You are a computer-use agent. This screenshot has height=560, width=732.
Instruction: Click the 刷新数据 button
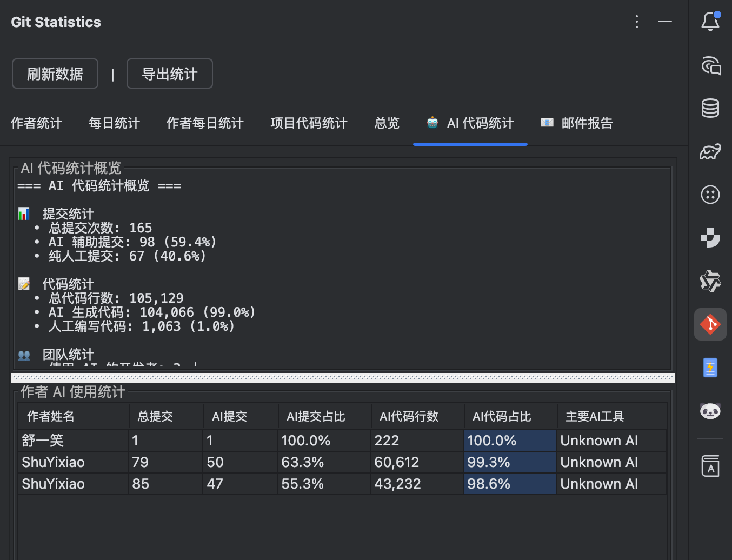point(55,74)
